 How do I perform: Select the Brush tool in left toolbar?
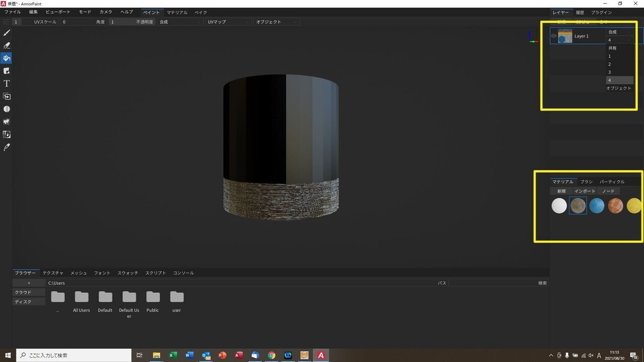pos(7,33)
